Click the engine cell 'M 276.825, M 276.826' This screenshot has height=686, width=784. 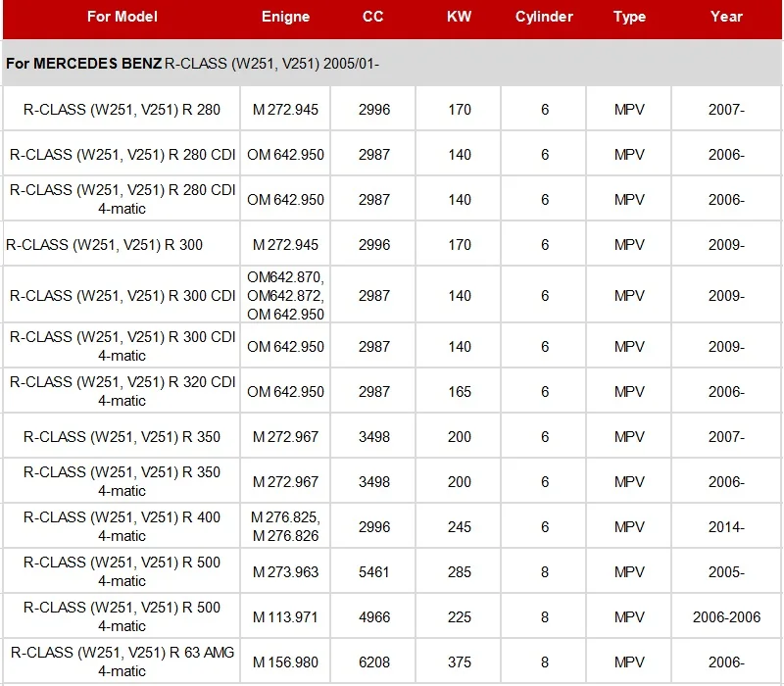[285, 526]
